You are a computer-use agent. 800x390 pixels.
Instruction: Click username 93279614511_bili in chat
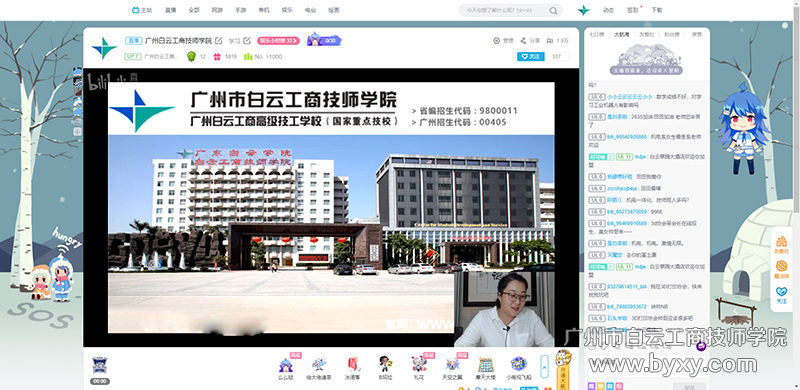(x=628, y=287)
